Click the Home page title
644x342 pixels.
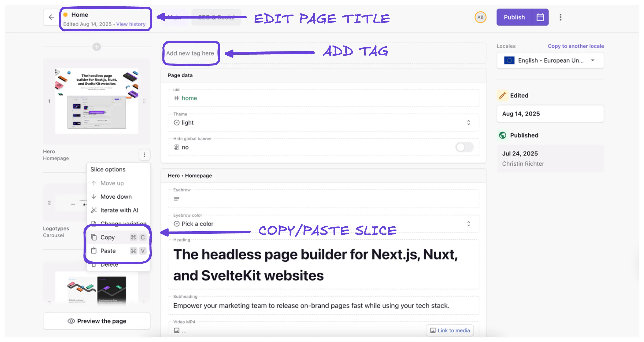80,15
